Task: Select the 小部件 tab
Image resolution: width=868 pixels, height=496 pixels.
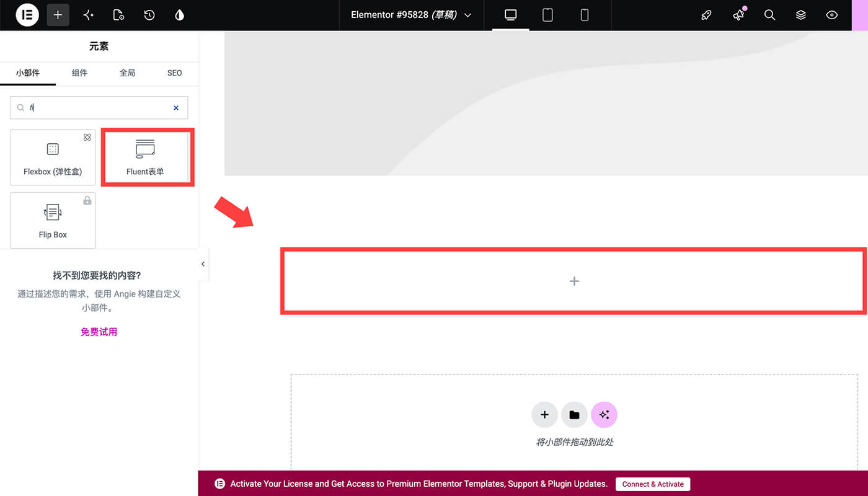Action: [28, 73]
